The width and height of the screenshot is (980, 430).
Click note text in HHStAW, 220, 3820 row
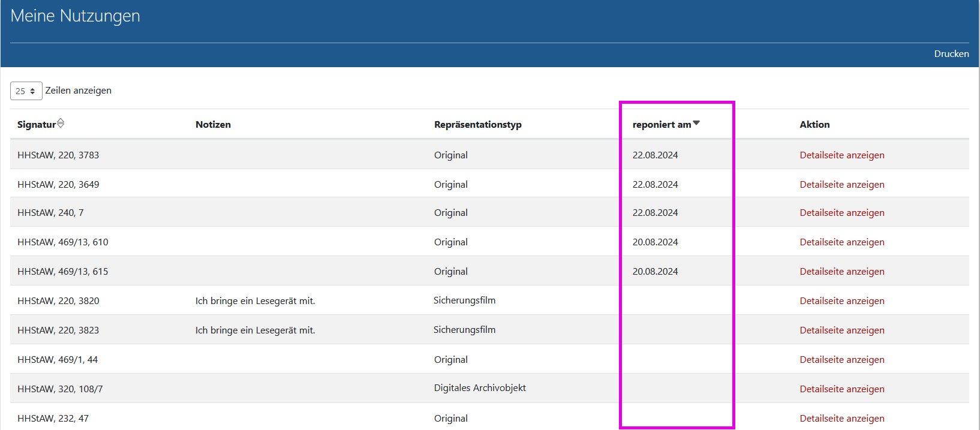(x=255, y=301)
